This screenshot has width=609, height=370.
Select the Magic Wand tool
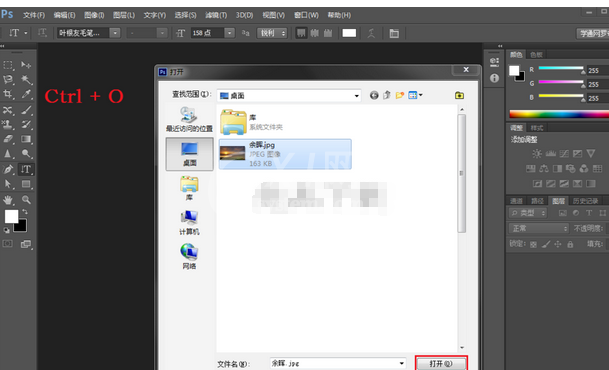tap(26, 80)
